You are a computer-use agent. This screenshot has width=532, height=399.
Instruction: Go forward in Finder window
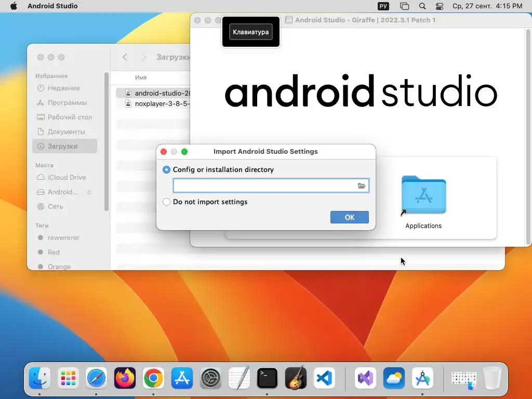click(143, 57)
